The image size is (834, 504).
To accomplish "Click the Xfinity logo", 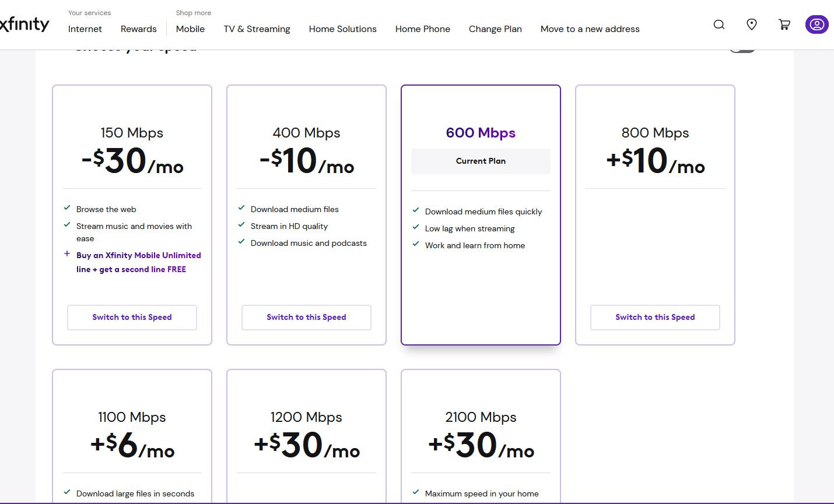I will pyautogui.click(x=24, y=24).
